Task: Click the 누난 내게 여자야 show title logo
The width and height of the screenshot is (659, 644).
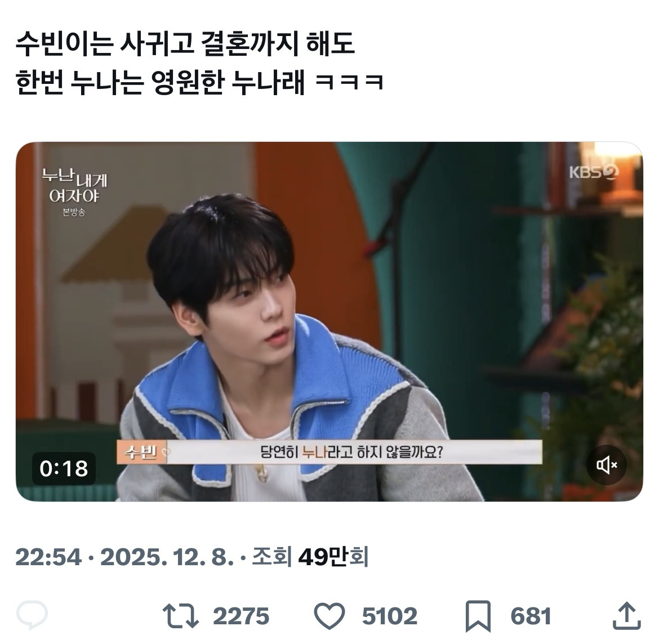Action: (74, 186)
